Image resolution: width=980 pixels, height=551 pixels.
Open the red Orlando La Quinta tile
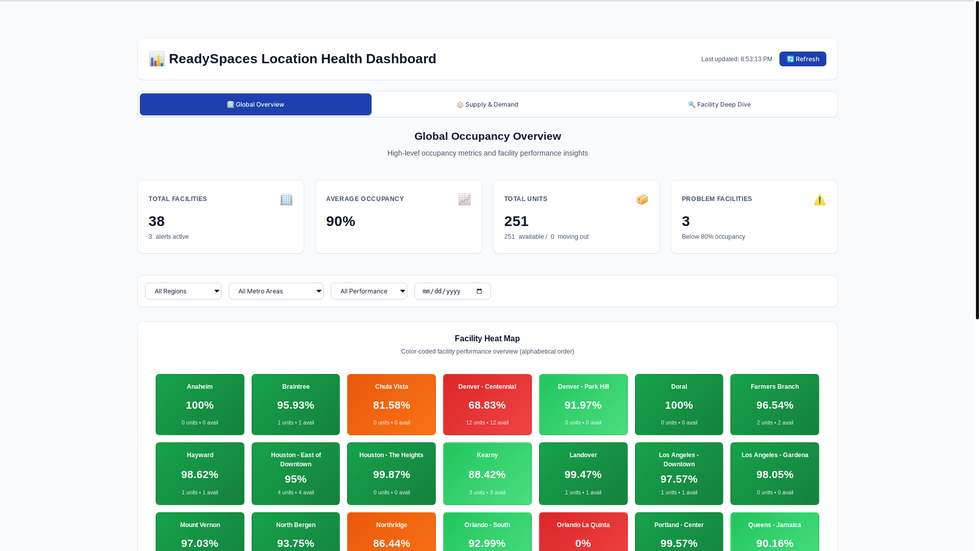583,532
